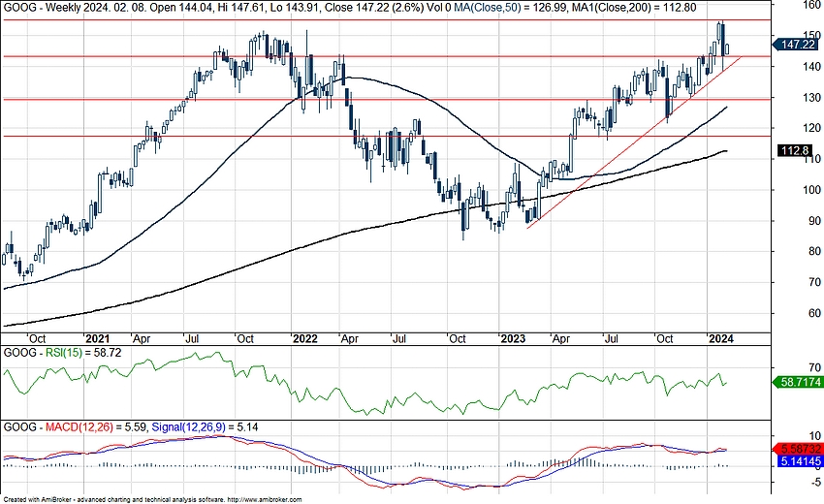Click the 60 price axis label
The width and height of the screenshot is (824, 504).
814,313
